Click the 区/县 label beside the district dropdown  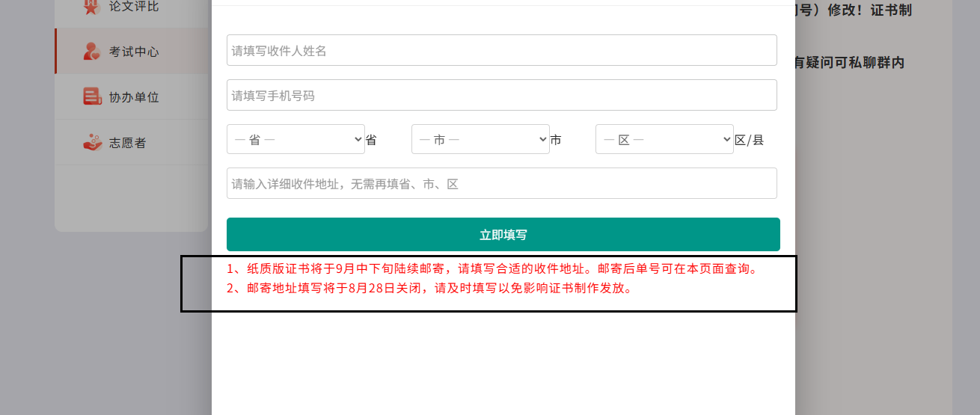coord(749,140)
